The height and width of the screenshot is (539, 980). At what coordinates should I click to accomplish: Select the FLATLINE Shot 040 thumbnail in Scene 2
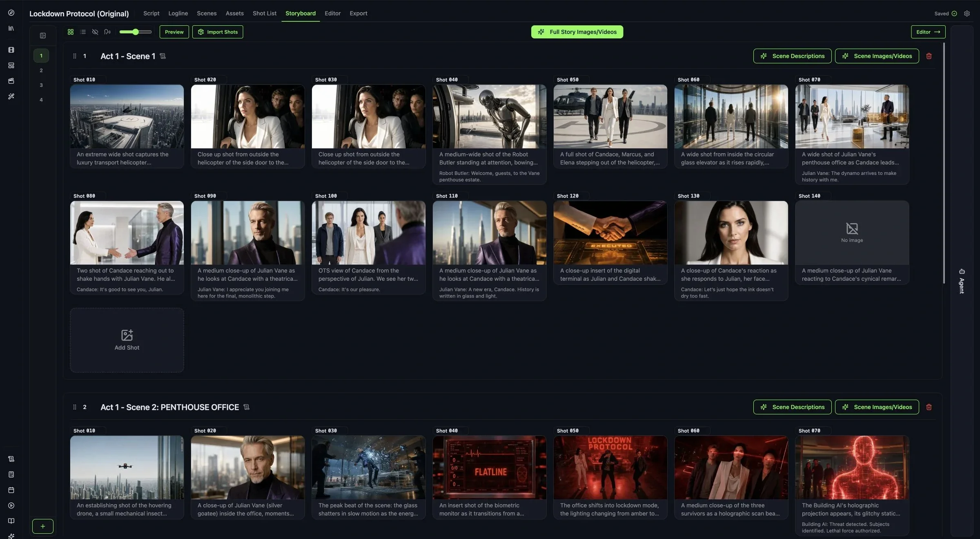[490, 467]
